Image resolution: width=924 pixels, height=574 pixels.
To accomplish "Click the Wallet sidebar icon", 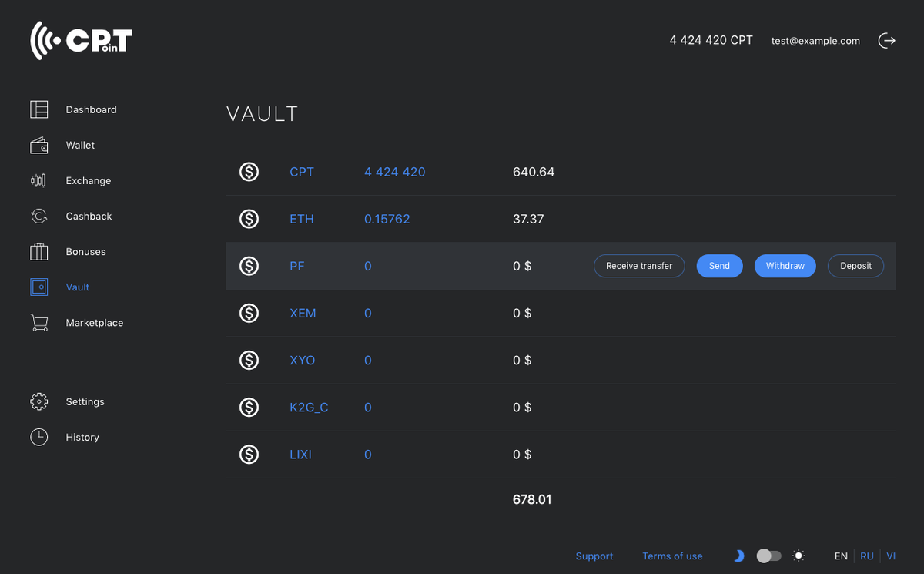I will click(x=39, y=145).
